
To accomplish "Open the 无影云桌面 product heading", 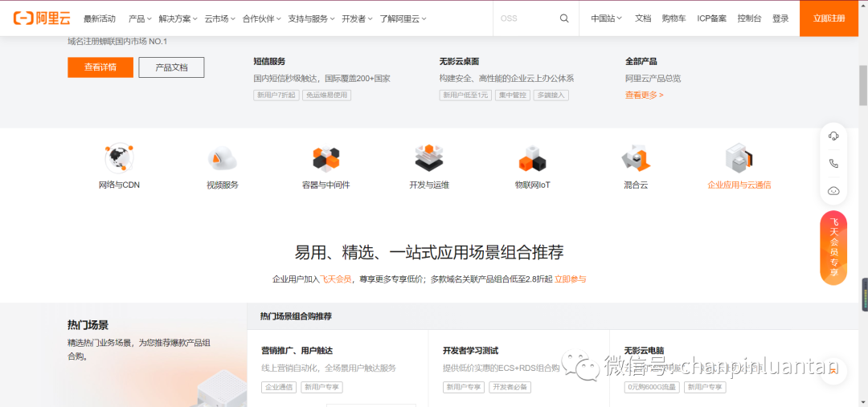I will coord(459,61).
